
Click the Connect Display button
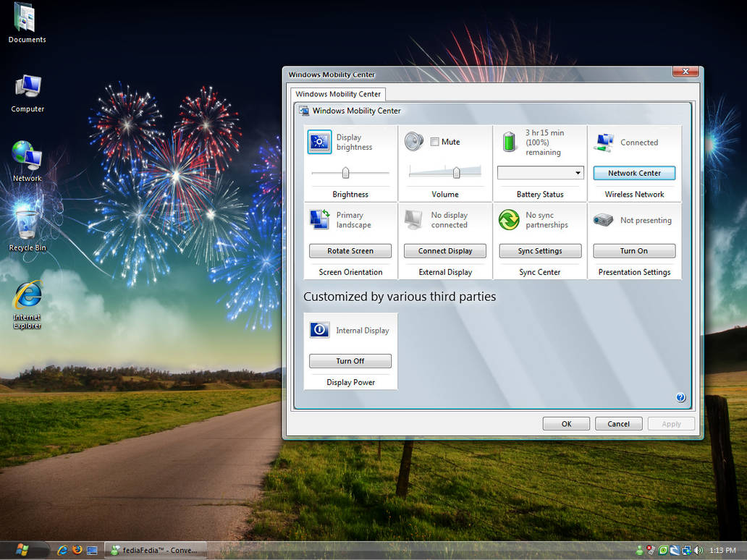445,250
